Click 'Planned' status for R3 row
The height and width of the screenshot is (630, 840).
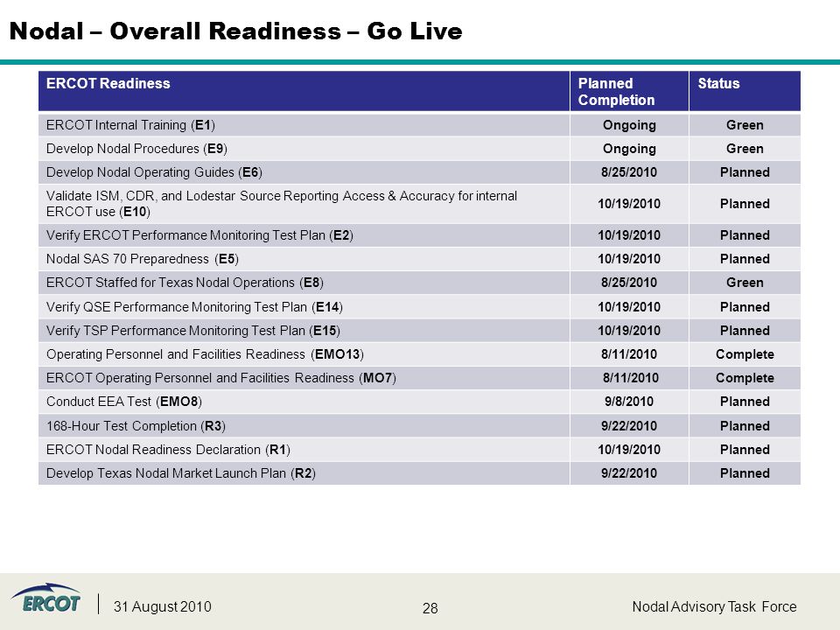pos(745,426)
